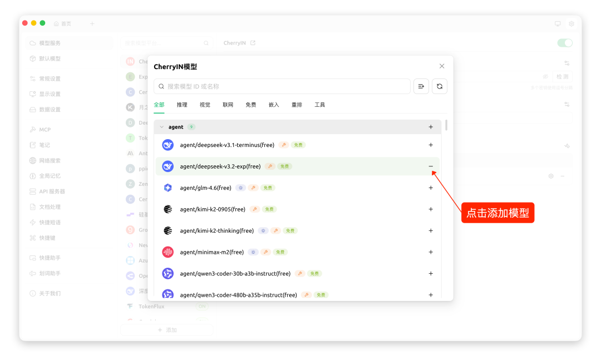Select TokenFlux in the provider list

pos(167,306)
